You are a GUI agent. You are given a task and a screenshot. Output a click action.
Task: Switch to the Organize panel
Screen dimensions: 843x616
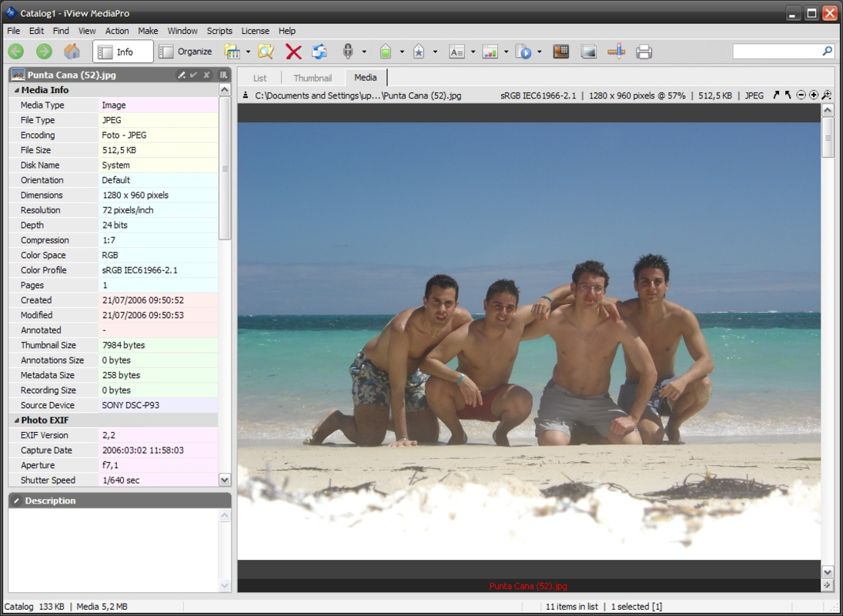click(x=186, y=52)
